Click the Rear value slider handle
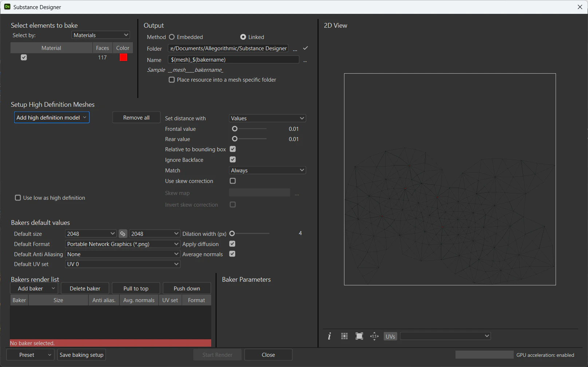The width and height of the screenshot is (588, 367). [235, 139]
